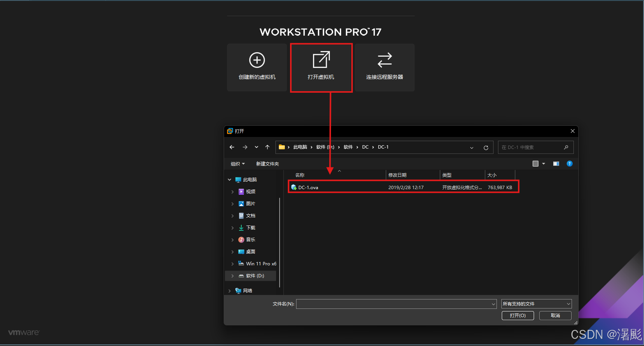Click the 763,987 KB size cell
644x346 pixels.
tap(500, 188)
